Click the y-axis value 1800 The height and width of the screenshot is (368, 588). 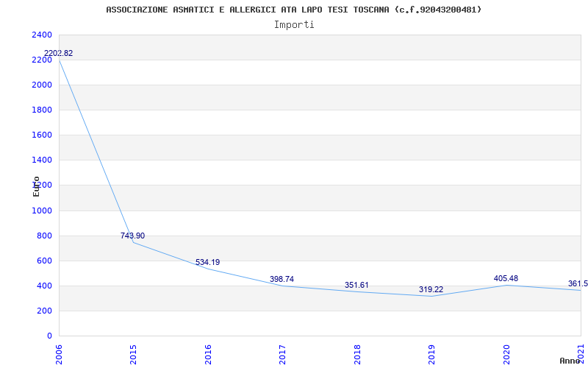[x=43, y=110]
